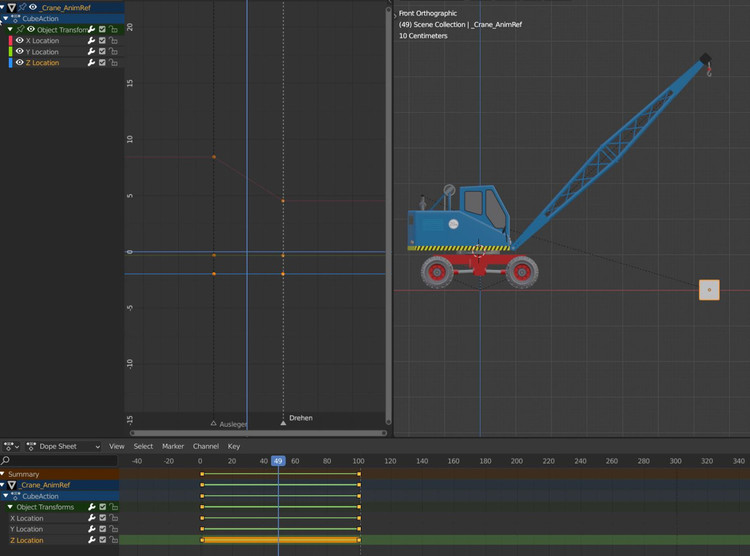Collapse Object Transforms group in Dope Sheet
This screenshot has width=750, height=556.
[x=10, y=507]
